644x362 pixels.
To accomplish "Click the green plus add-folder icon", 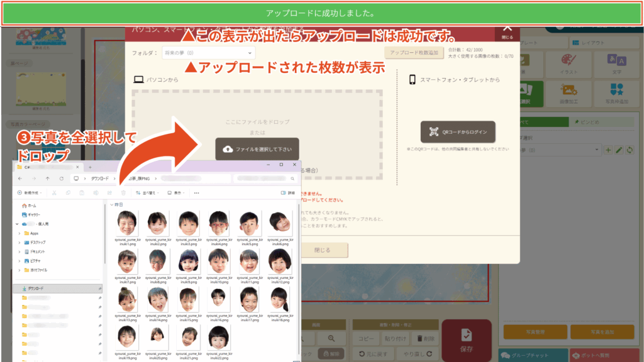I will [x=608, y=150].
